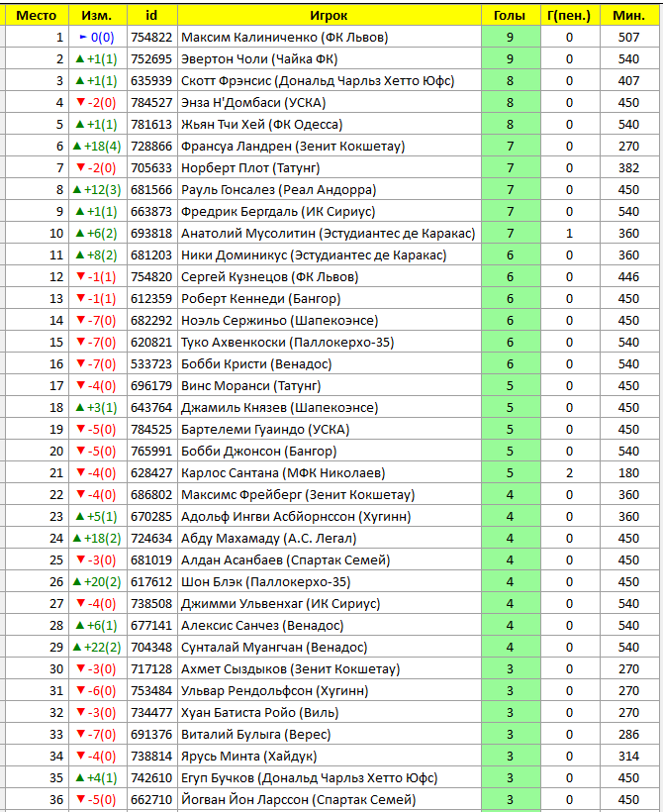
Task: Select the minutes cell 382 for Норберт Плот
Action: coord(629,167)
